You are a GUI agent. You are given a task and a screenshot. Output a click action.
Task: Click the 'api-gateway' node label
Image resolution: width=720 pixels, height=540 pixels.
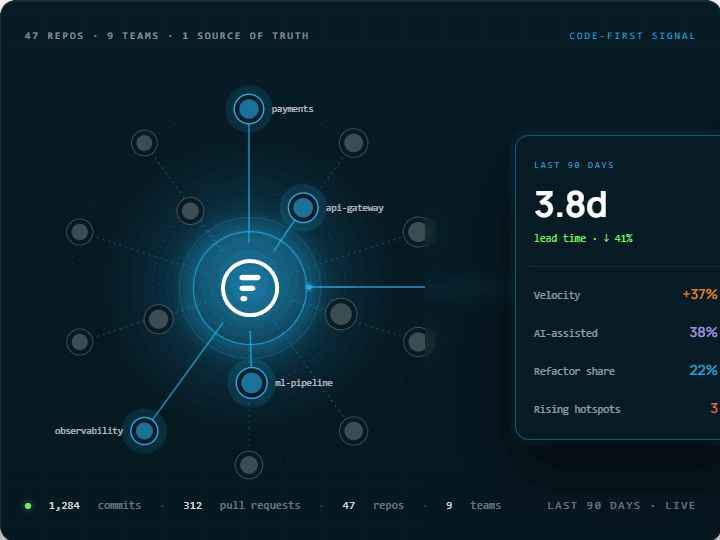click(x=354, y=208)
